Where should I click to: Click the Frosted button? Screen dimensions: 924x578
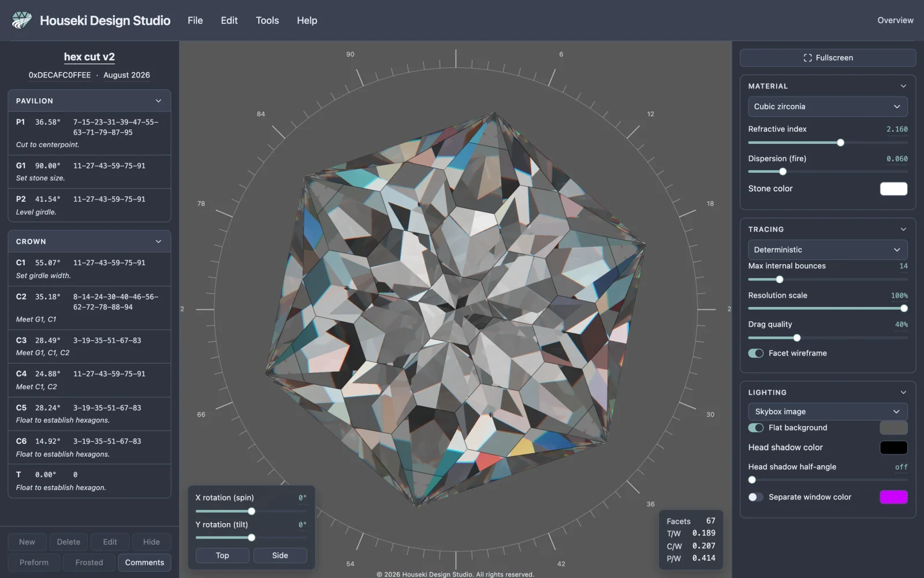pyautogui.click(x=89, y=562)
